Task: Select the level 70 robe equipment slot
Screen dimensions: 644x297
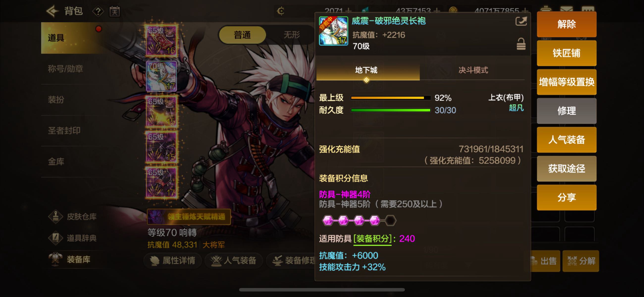Action: point(161,76)
